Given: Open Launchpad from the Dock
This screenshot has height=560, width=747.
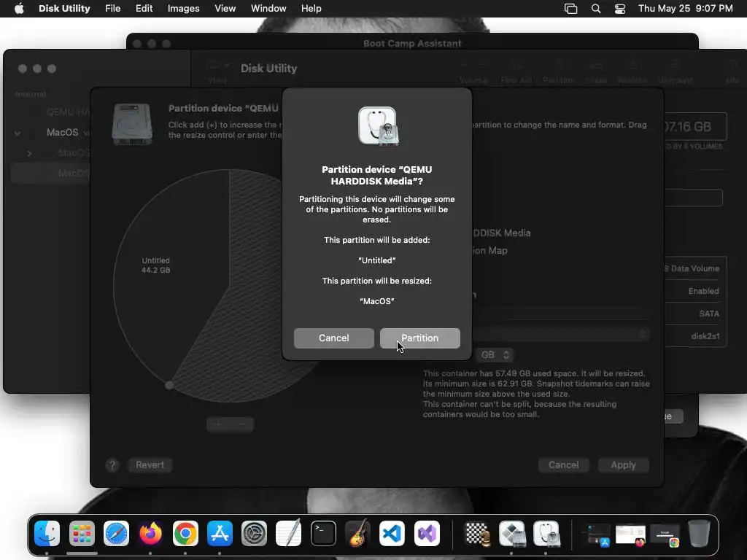Looking at the screenshot, I should coord(82,533).
